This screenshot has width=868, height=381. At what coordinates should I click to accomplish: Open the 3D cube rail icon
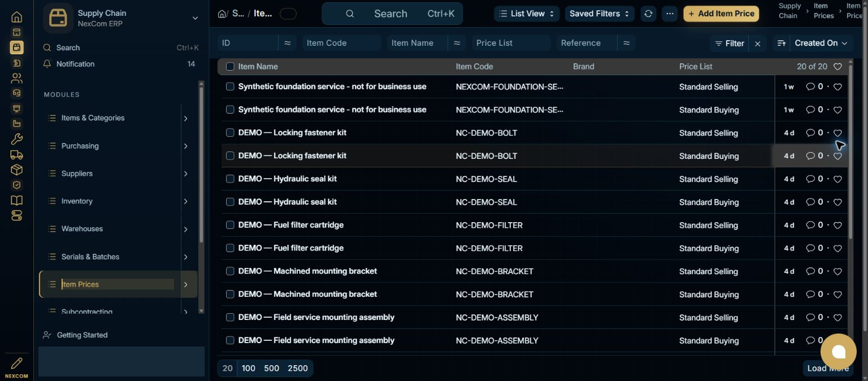click(16, 170)
